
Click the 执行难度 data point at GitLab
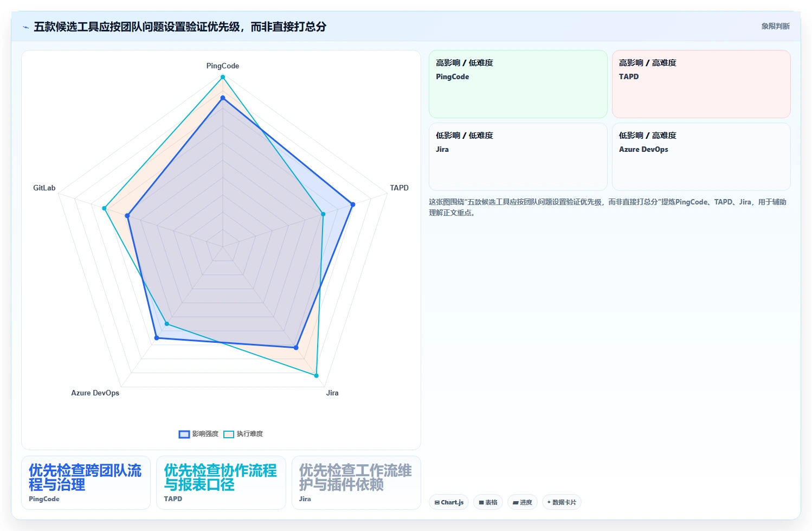click(104, 208)
